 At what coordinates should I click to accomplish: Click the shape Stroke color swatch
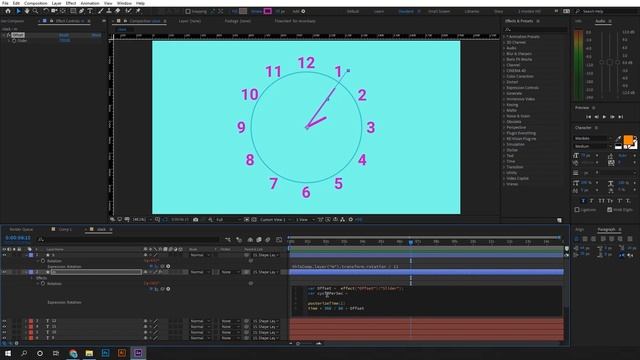tap(268, 11)
